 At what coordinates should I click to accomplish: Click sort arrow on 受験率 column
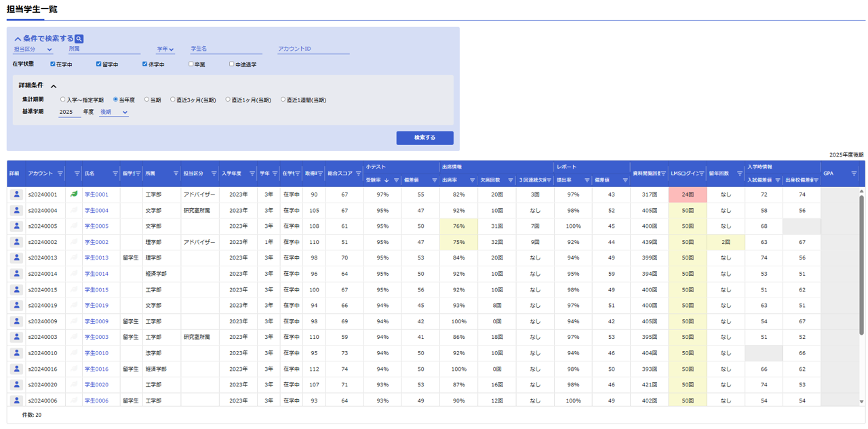pyautogui.click(x=387, y=180)
